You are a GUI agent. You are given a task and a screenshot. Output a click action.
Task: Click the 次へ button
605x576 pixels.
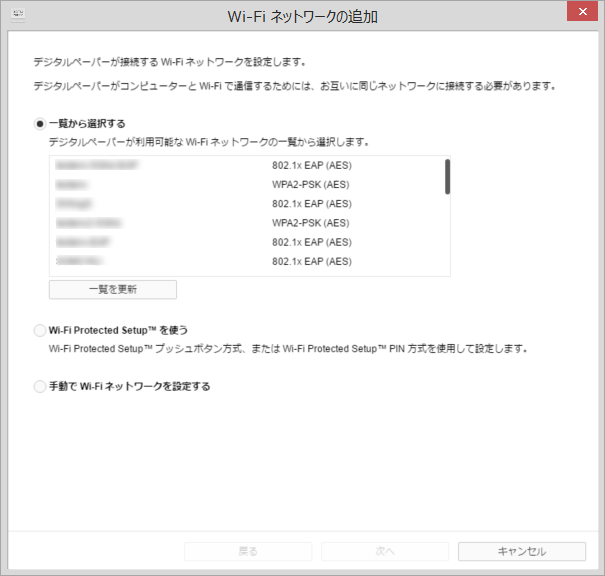[385, 551]
